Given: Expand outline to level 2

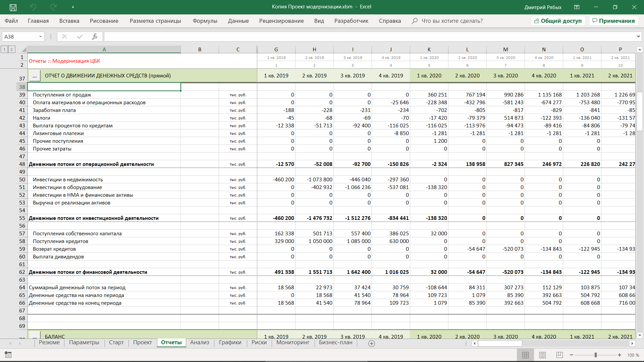Looking at the screenshot, I should (x=11, y=50).
